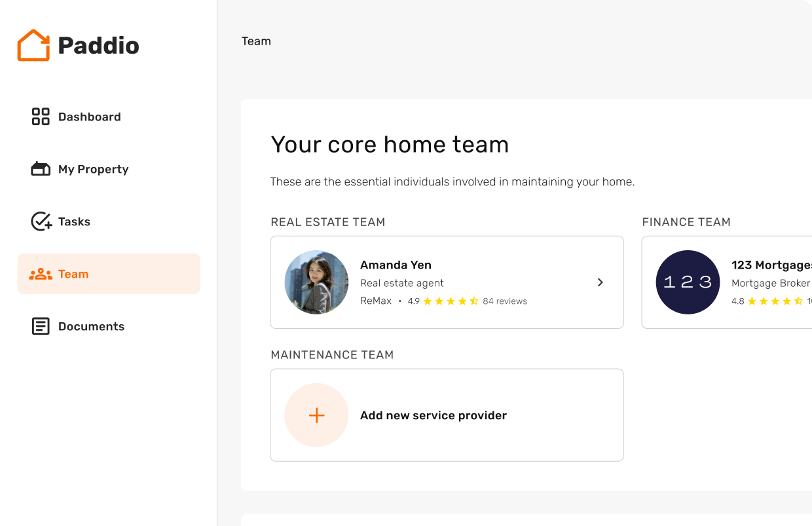Screen dimensions: 812x526
Task: Click the Paddio house logo icon
Action: click(x=33, y=45)
